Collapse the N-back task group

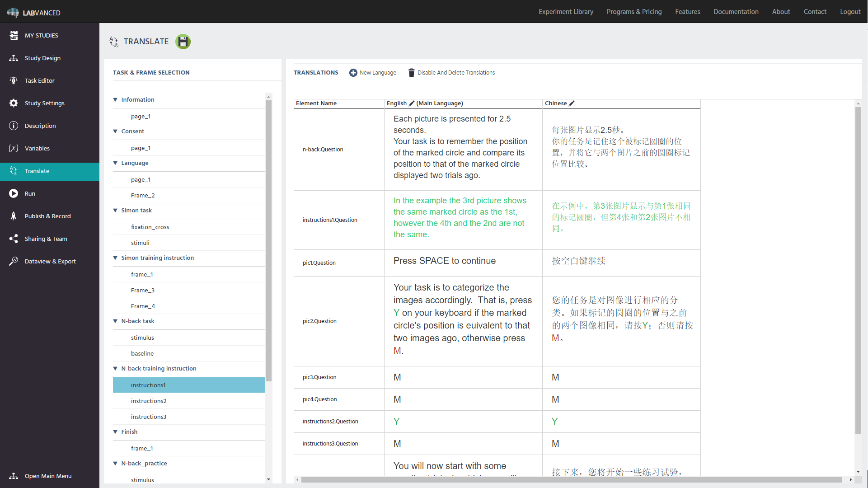(x=115, y=321)
